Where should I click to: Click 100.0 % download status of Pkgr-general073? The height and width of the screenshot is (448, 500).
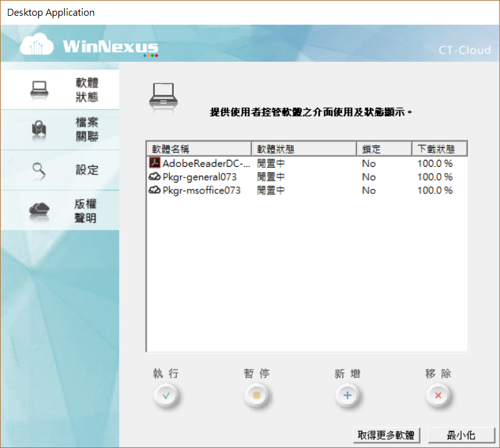click(x=435, y=177)
